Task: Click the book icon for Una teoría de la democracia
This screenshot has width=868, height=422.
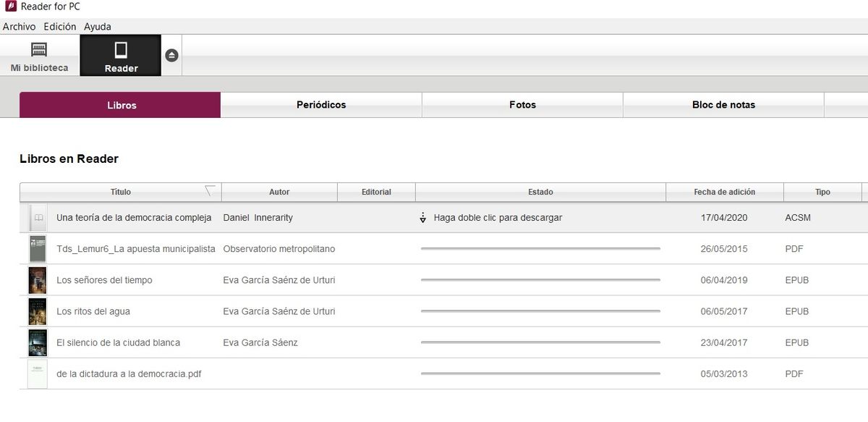Action: (x=38, y=218)
